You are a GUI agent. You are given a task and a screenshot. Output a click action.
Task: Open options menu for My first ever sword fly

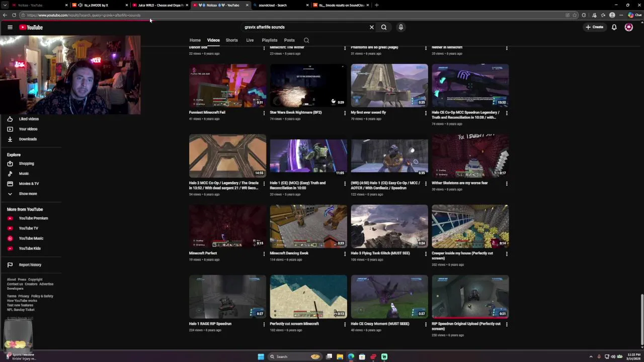(426, 113)
